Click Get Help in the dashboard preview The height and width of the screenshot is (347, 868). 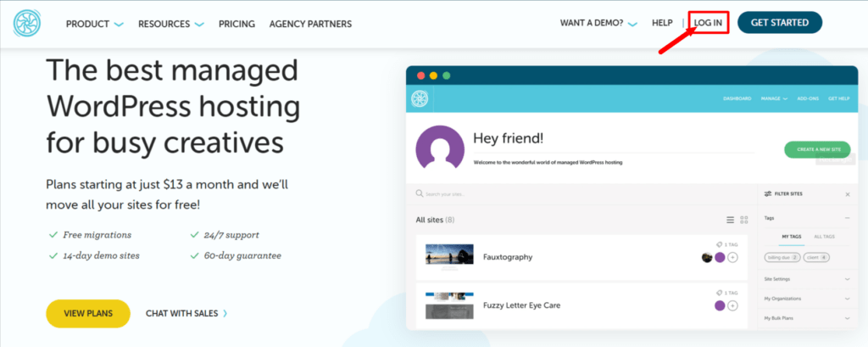tap(838, 98)
